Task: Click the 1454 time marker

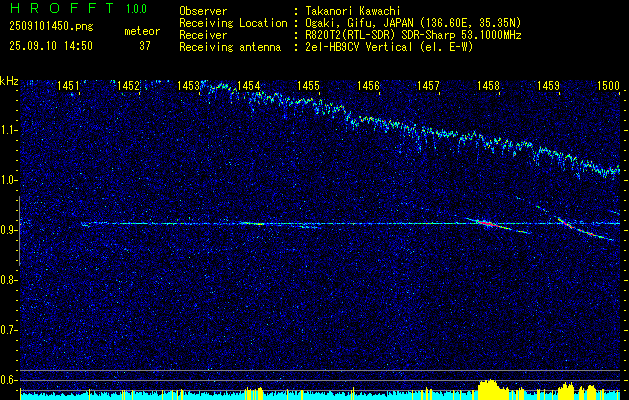Action: tap(249, 85)
